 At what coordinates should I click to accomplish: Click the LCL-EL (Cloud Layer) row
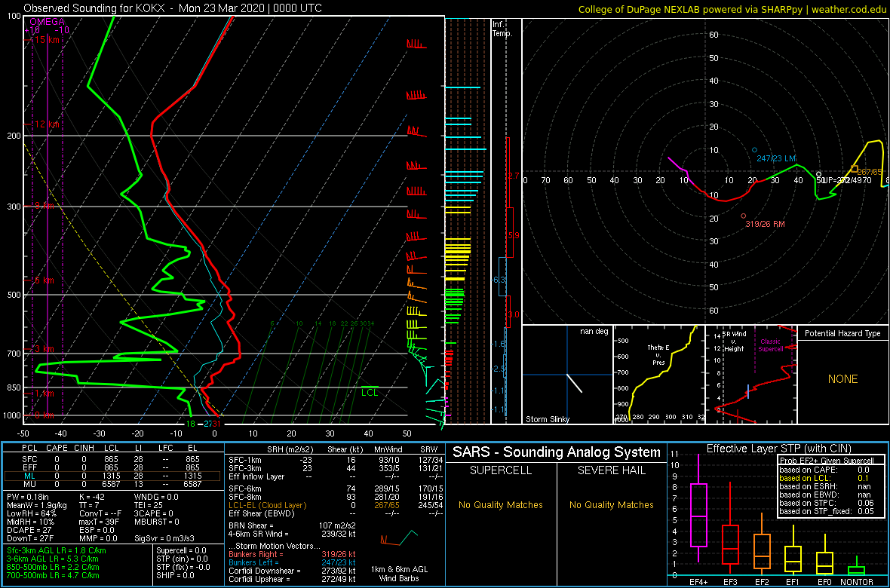(336, 506)
